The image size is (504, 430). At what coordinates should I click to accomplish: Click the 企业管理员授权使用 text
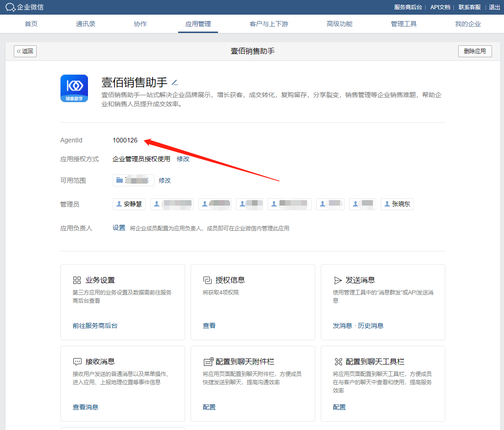141,159
